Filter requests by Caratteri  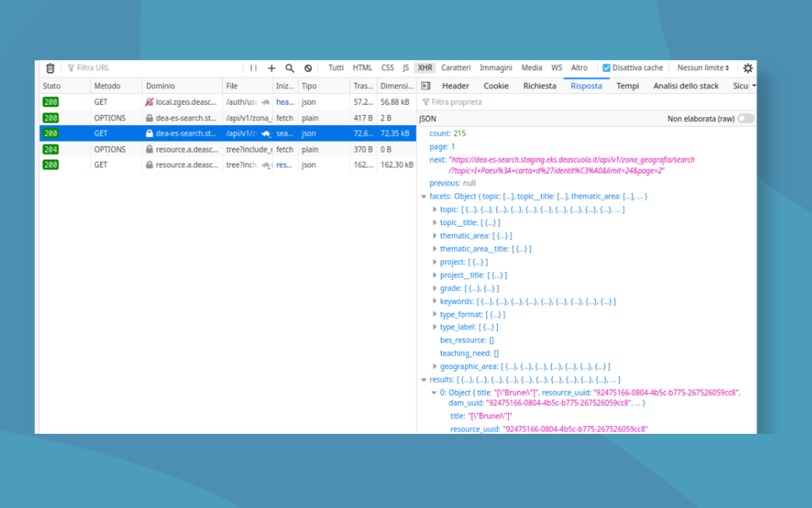(456, 68)
